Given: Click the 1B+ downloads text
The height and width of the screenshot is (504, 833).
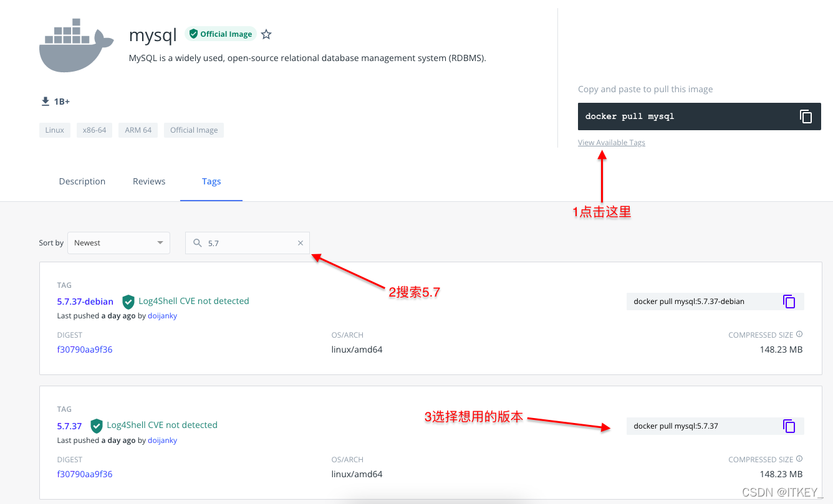Looking at the screenshot, I should [62, 102].
